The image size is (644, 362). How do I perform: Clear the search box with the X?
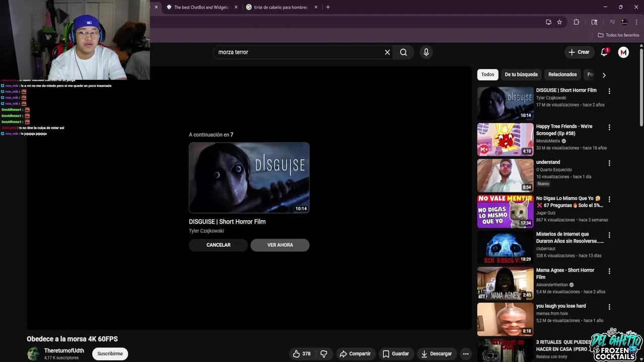coord(387,52)
